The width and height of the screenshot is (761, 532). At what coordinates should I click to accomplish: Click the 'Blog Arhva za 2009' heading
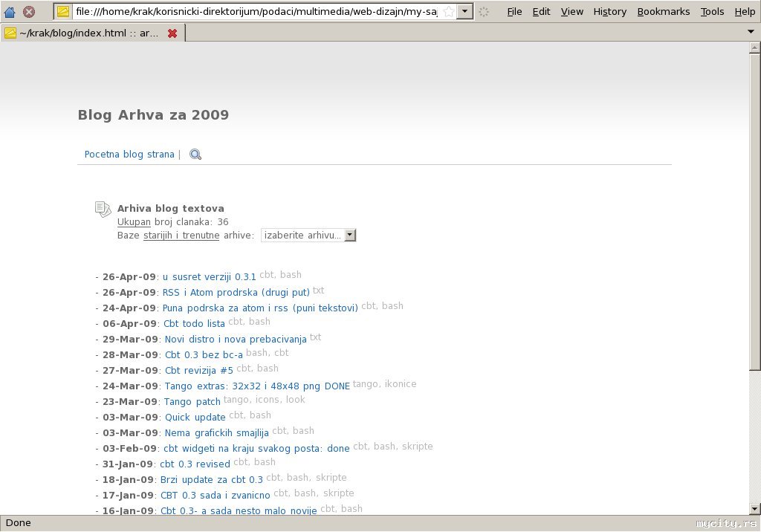pyautogui.click(x=153, y=115)
